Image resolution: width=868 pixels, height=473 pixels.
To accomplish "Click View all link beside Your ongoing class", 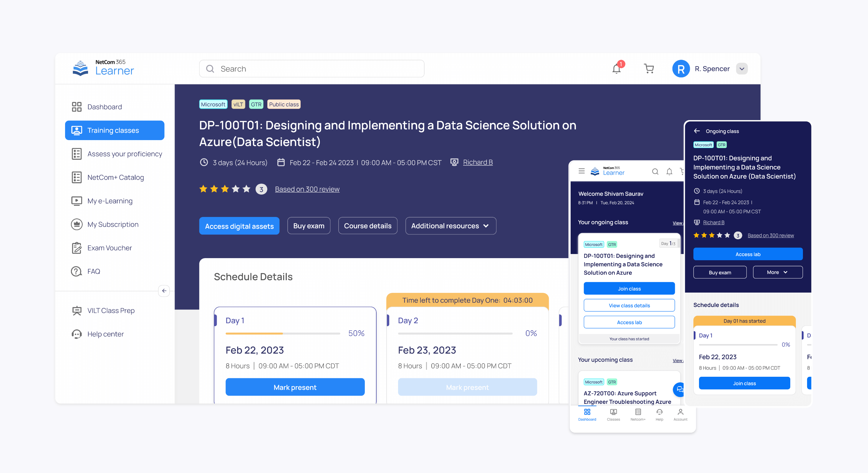I will 678,223.
